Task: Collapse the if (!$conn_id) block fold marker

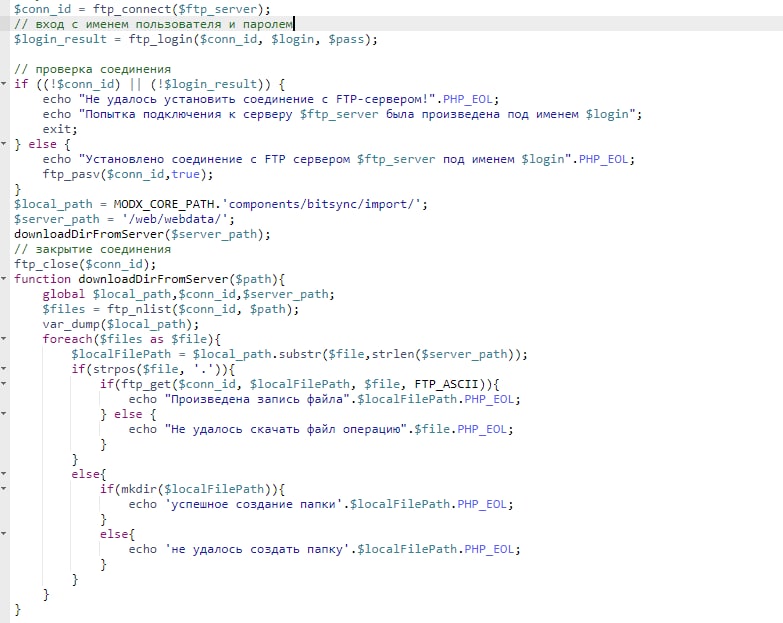Action: (x=3, y=84)
